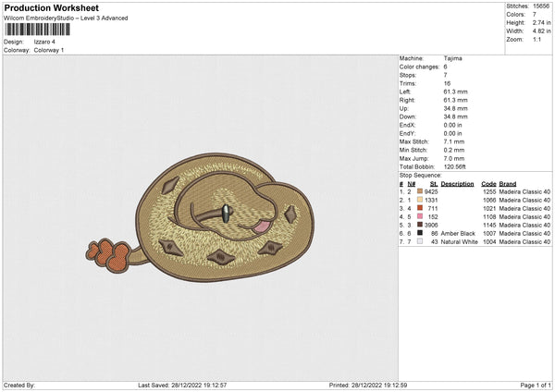Click the 'Amber Black' description

tap(458, 234)
